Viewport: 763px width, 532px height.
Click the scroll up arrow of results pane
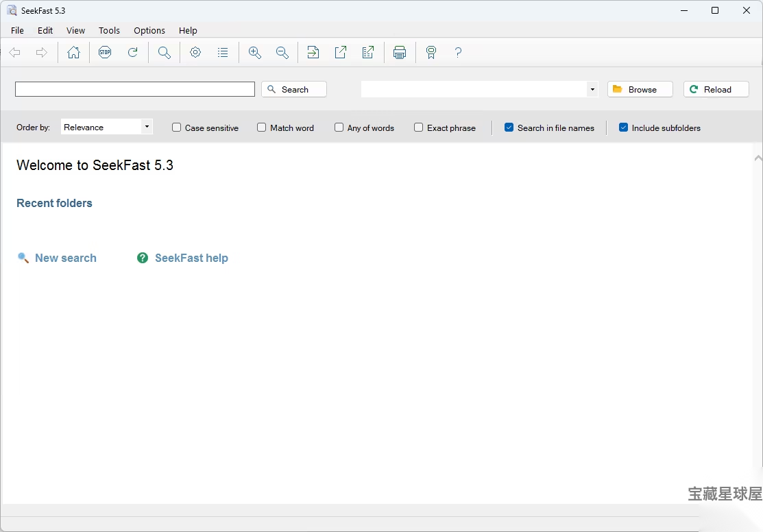758,158
